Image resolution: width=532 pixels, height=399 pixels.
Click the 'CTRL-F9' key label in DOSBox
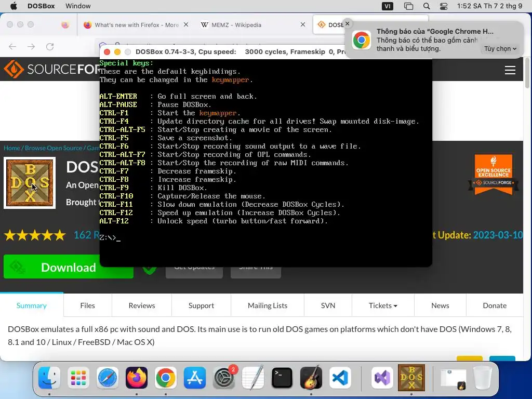114,188
